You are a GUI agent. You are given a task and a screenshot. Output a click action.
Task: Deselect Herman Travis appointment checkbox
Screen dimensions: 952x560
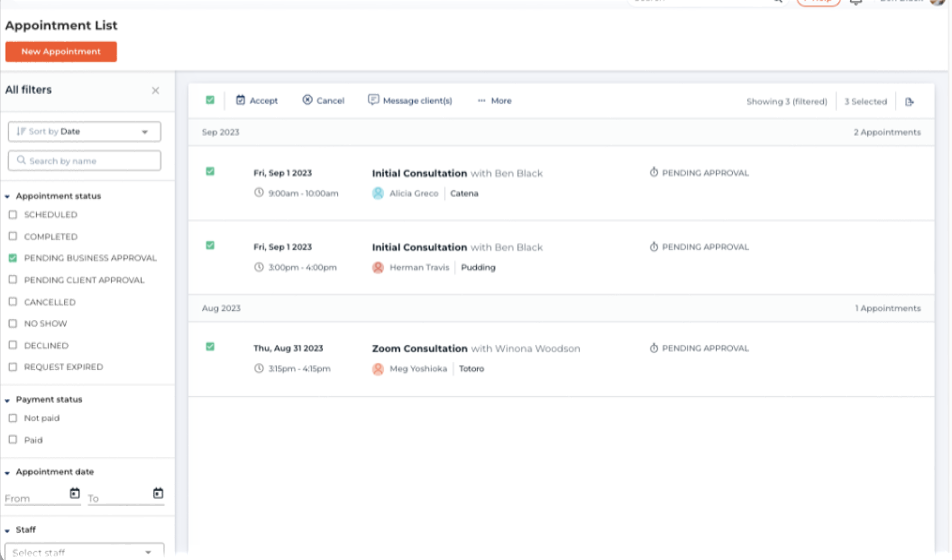pyautogui.click(x=210, y=245)
